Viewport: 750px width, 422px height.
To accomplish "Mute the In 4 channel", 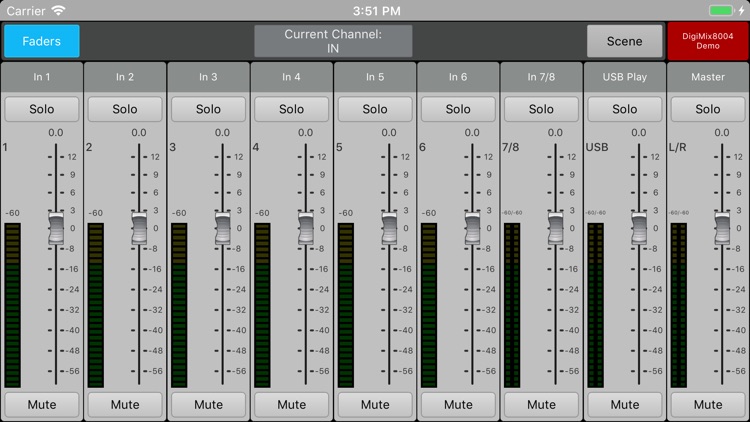I will pyautogui.click(x=291, y=405).
